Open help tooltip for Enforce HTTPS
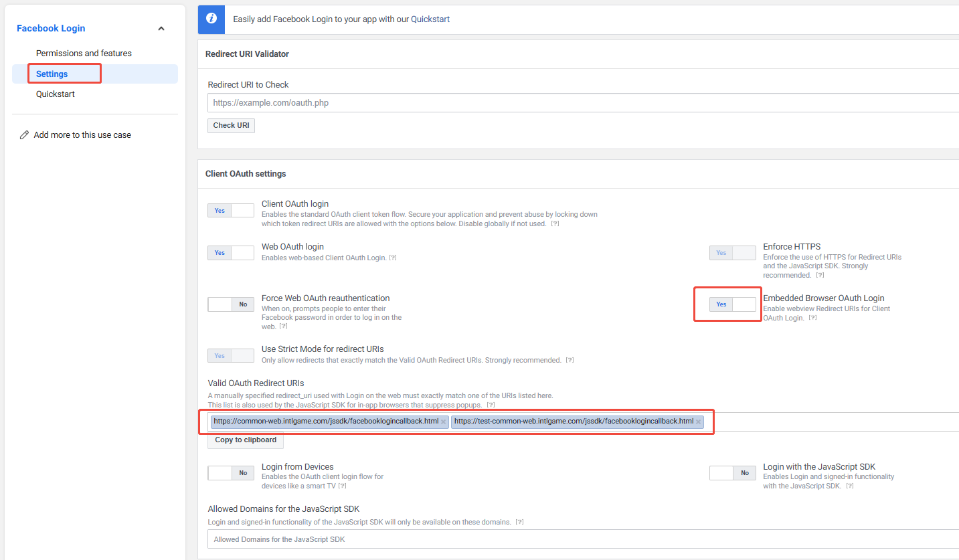959x560 pixels. (820, 275)
